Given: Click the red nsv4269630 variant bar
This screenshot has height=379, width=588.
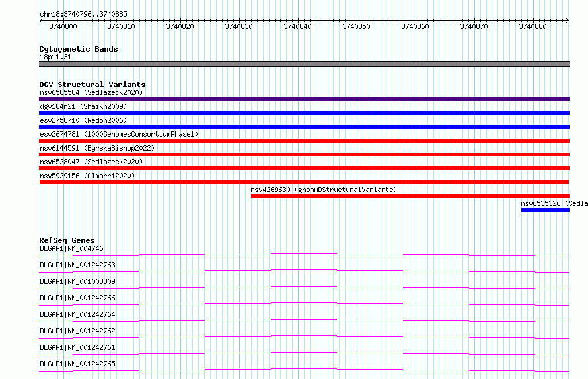Looking at the screenshot, I should (410, 196).
